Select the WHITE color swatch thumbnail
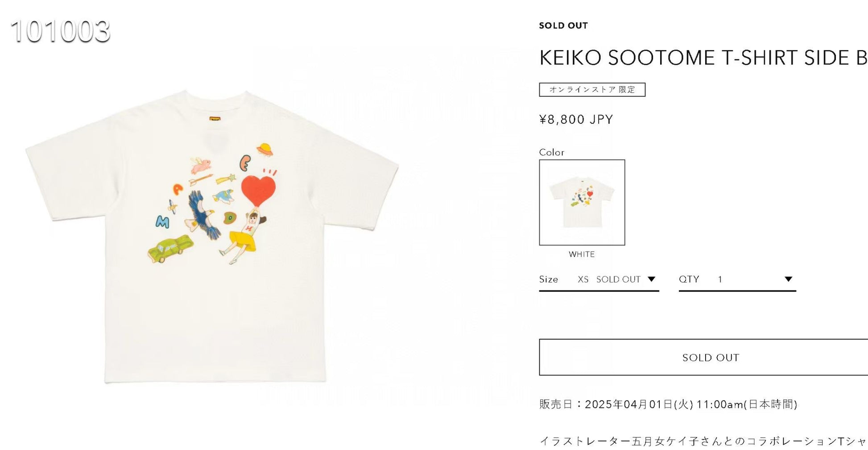 pyautogui.click(x=582, y=202)
